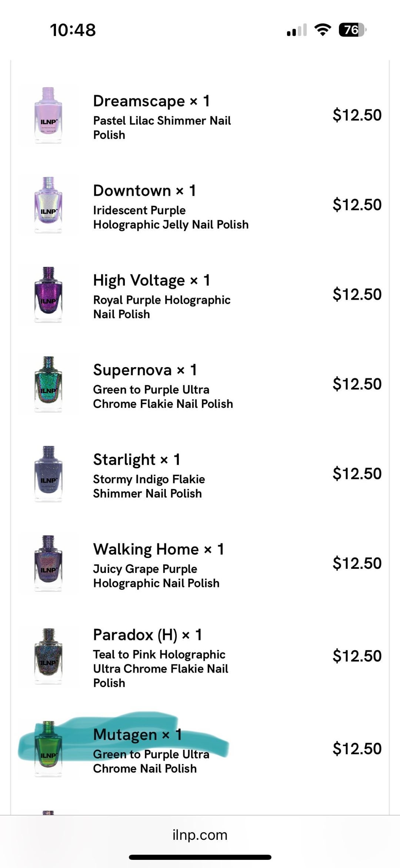Screen dimensions: 400x868
Task: Tap the Dreamscape polish bottle thumbnail
Action: coord(48,115)
